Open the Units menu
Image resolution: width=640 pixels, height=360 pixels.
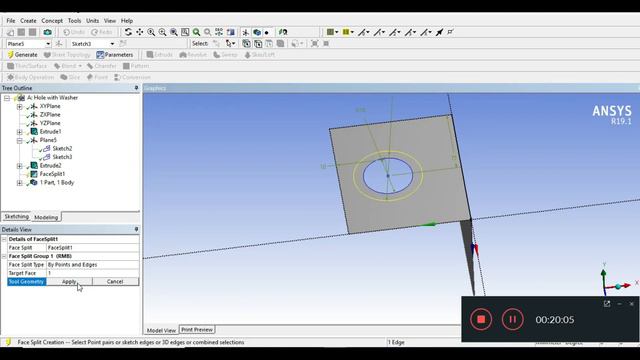(x=92, y=20)
